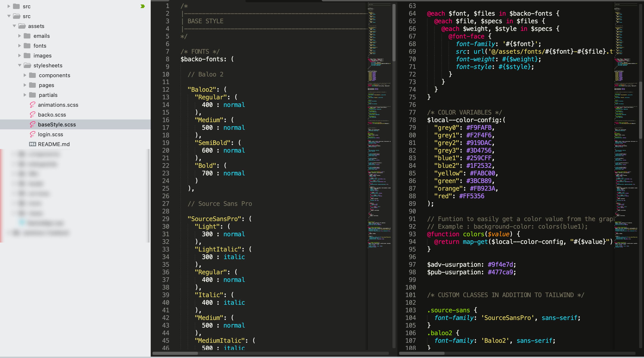The image size is (644, 358).
Task: Collapse the stylesheets folder
Action: (19, 65)
